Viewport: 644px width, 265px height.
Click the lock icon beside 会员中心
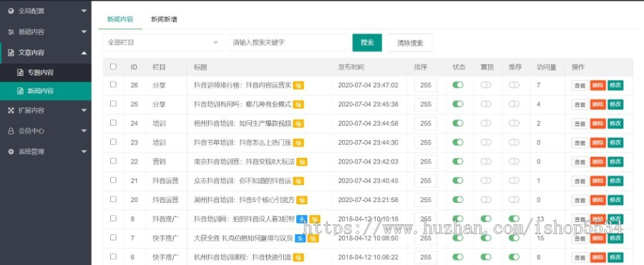point(11,131)
